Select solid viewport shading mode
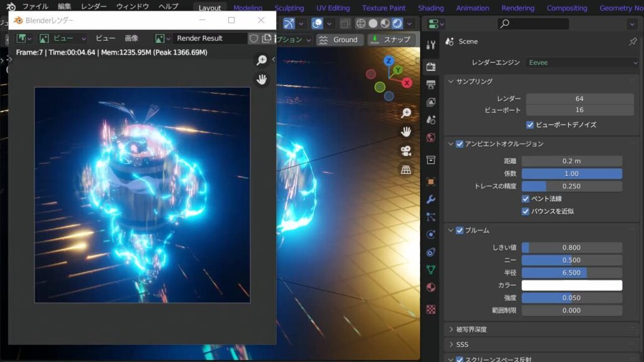This screenshot has height=362, width=644. 373,23
